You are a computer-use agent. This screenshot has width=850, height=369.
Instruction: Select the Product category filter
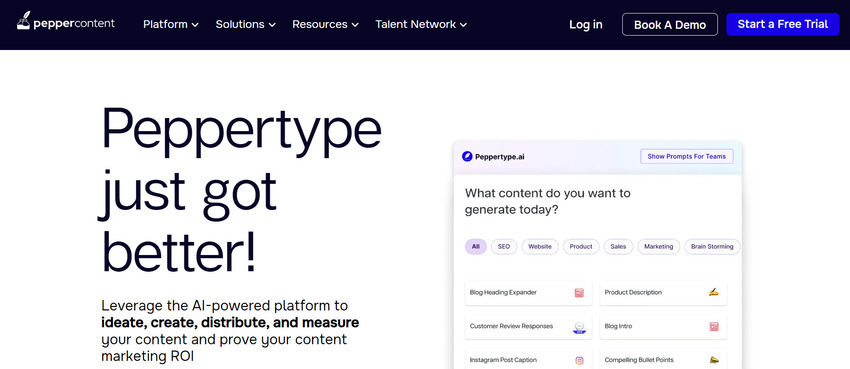[x=581, y=247]
